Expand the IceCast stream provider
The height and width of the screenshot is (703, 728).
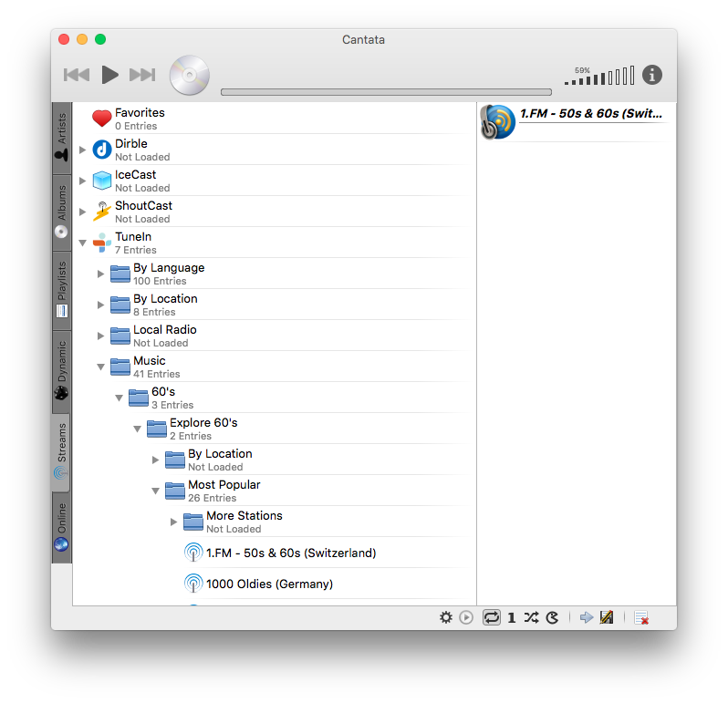point(83,181)
